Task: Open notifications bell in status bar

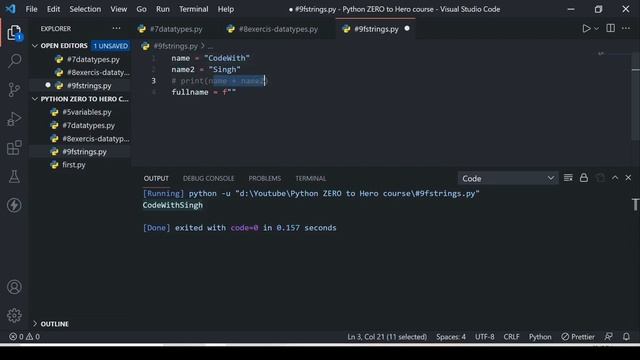Action: [x=626, y=337]
